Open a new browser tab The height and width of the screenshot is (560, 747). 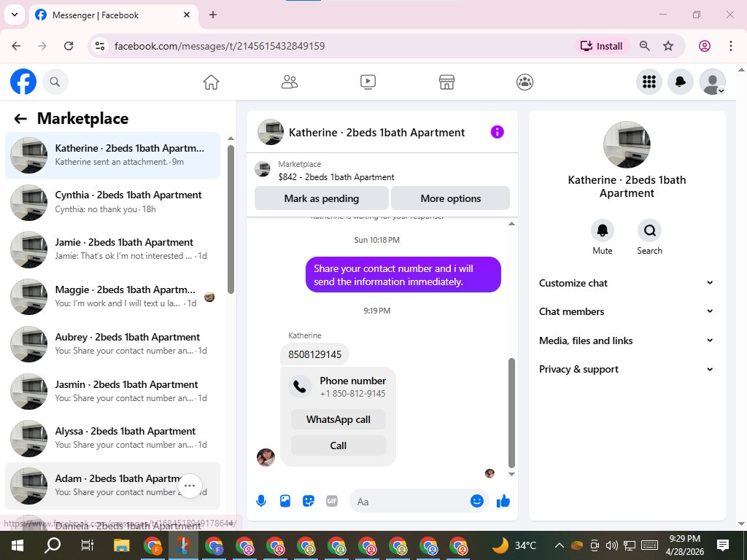click(x=213, y=15)
